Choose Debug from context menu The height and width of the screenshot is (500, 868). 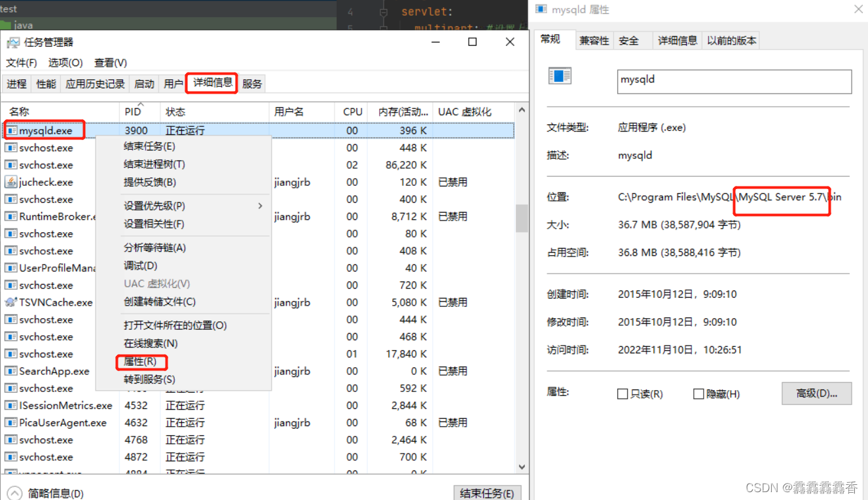[x=183, y=266]
